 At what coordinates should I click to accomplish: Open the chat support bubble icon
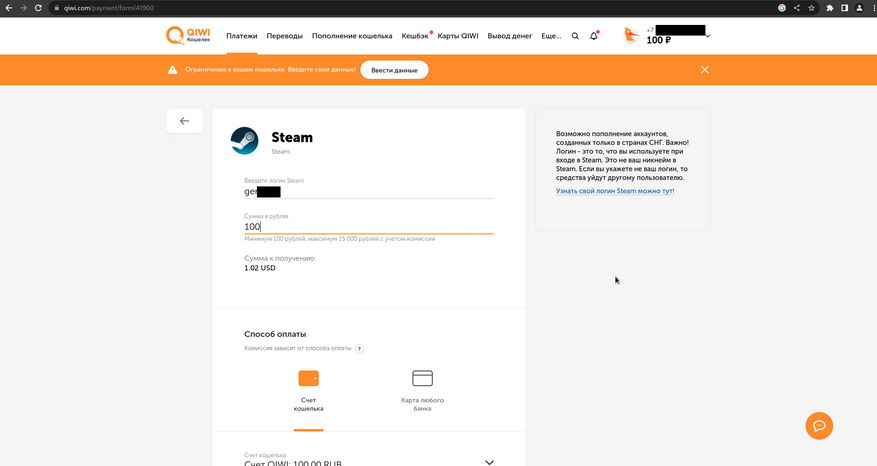[819, 426]
